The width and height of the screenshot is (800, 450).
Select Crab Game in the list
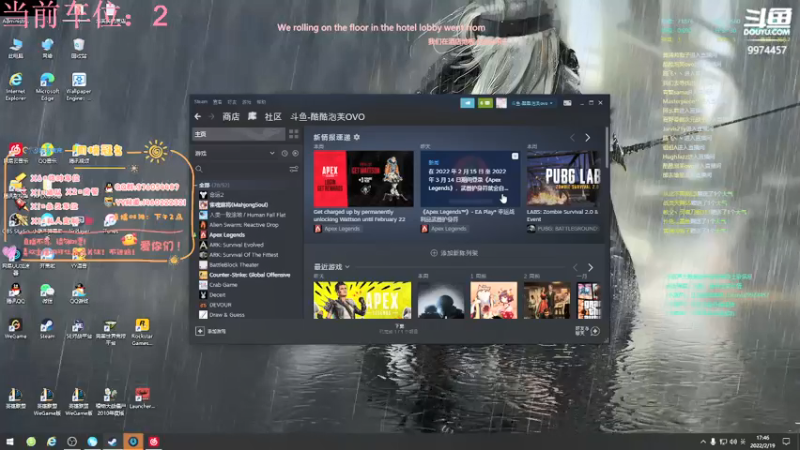(218, 285)
